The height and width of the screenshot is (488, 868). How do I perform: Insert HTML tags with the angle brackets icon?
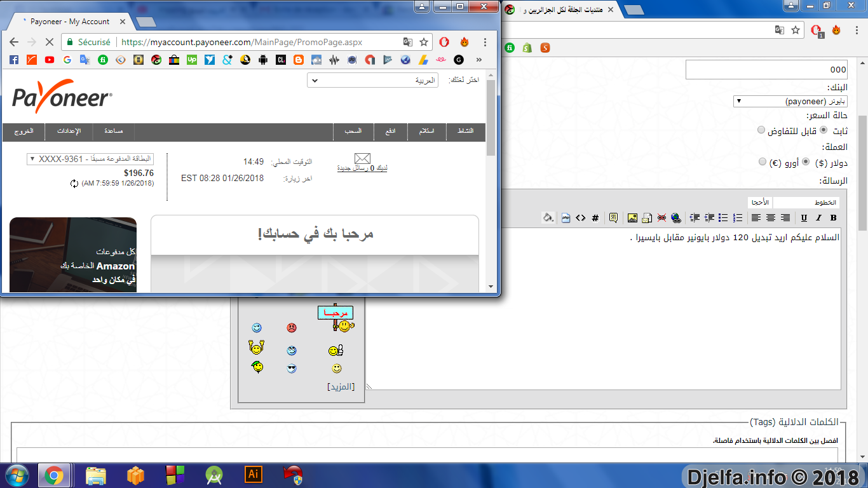581,218
